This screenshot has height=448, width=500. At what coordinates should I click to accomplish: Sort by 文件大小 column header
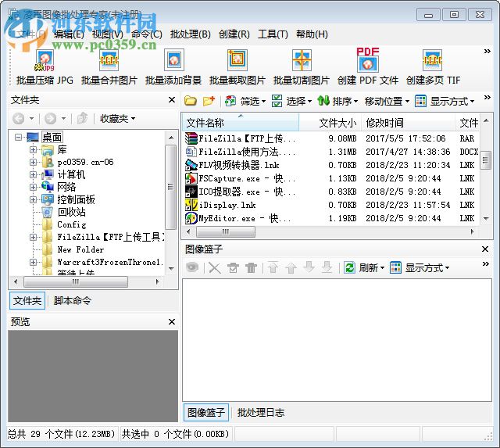tap(330, 123)
